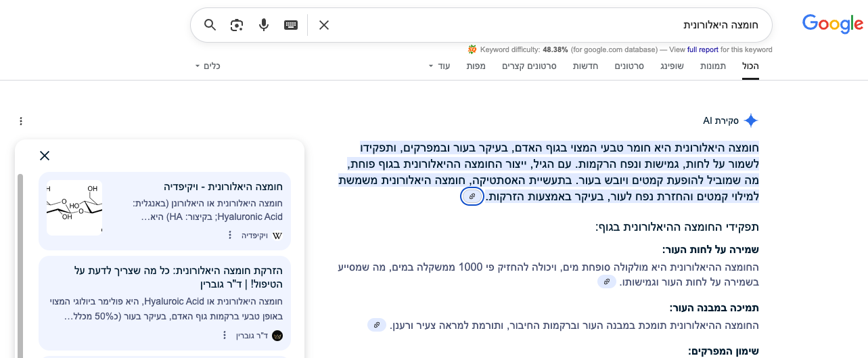The height and width of the screenshot is (358, 868).
Task: Start voice search with microphone icon
Action: 264,25
